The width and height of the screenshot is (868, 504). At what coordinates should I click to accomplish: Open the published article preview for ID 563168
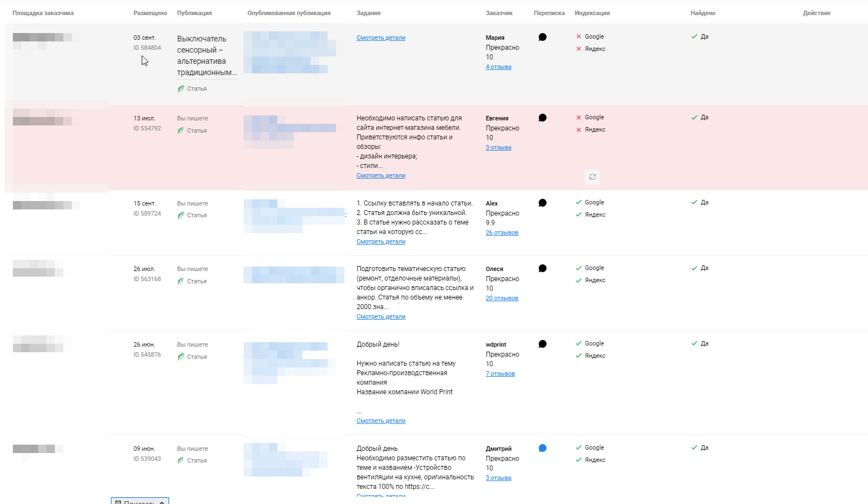click(x=293, y=275)
